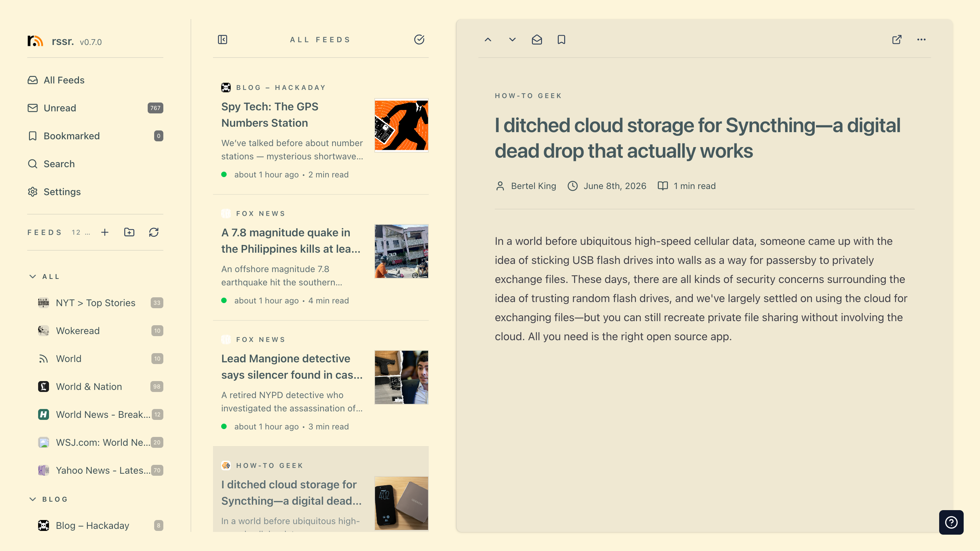Refresh all feeds
Image resolution: width=980 pixels, height=551 pixels.
coord(154,232)
